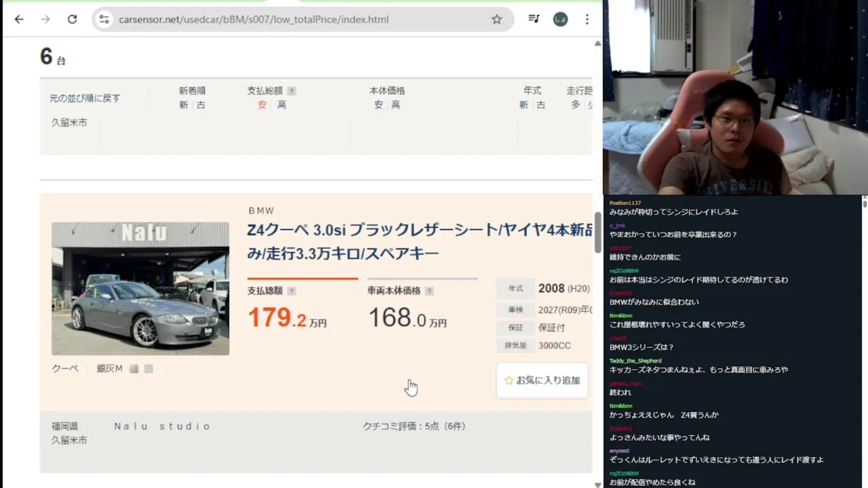Click the 2008 (H20) model year value
Screen dimensions: 868x488
(564, 288)
